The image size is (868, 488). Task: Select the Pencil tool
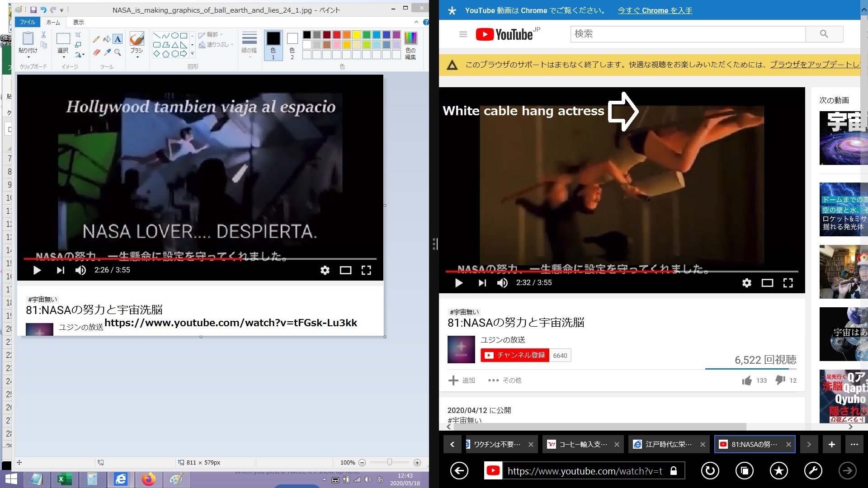click(96, 39)
